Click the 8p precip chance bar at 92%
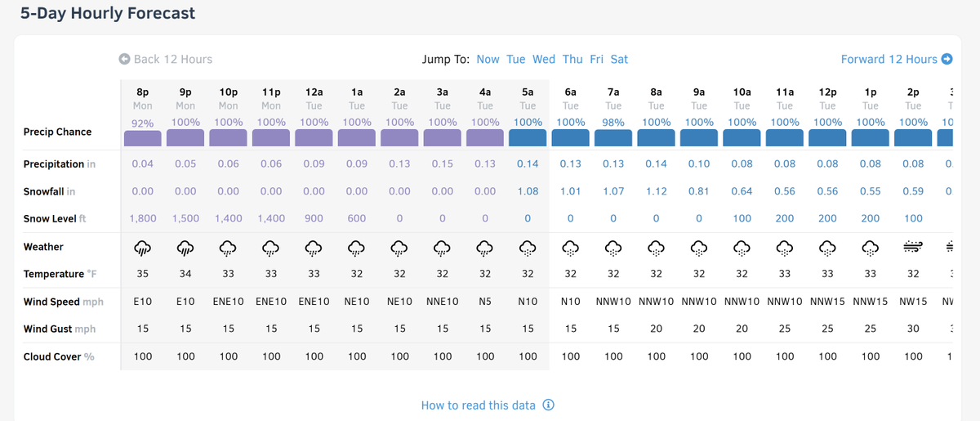 point(143,138)
